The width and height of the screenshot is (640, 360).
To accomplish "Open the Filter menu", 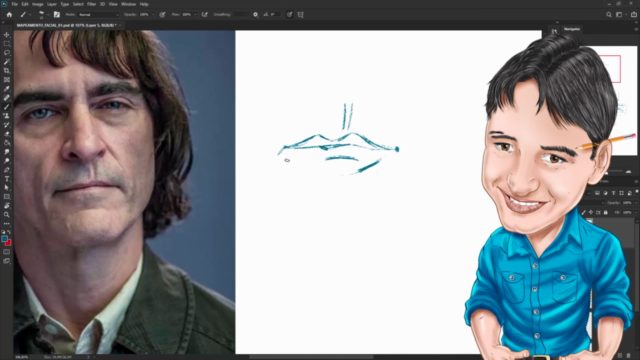I will coord(91,4).
